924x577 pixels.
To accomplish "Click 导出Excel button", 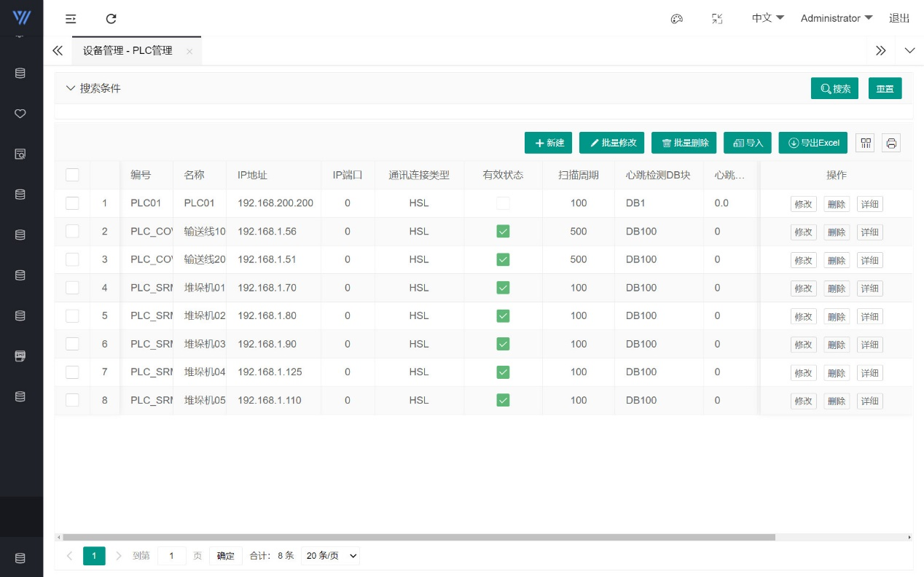I will pos(813,143).
